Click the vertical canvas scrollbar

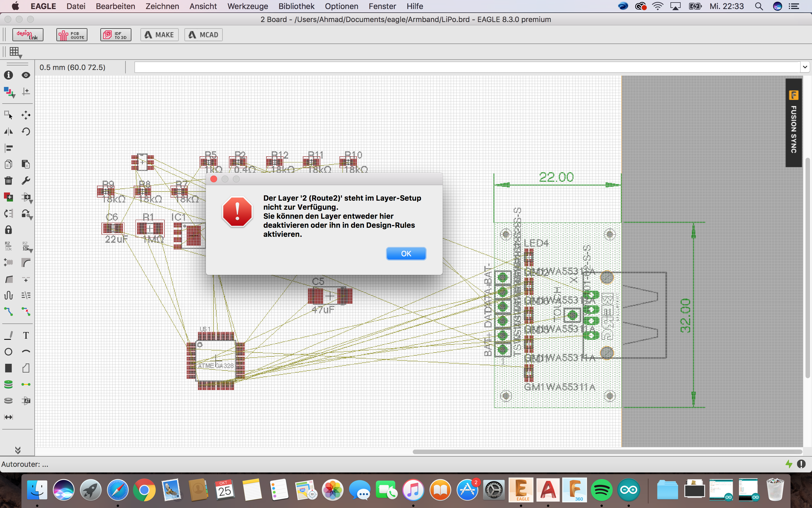click(x=807, y=268)
